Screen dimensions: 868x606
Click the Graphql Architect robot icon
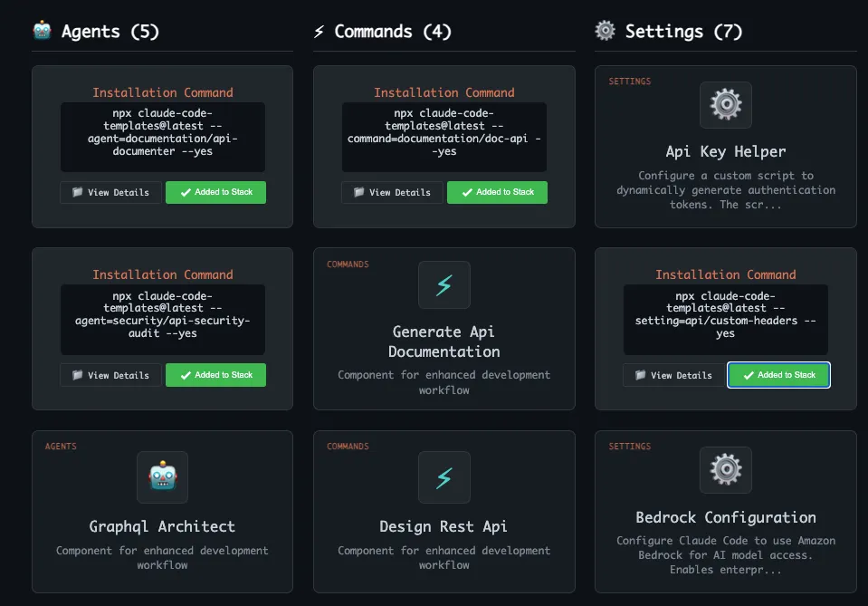click(x=162, y=476)
